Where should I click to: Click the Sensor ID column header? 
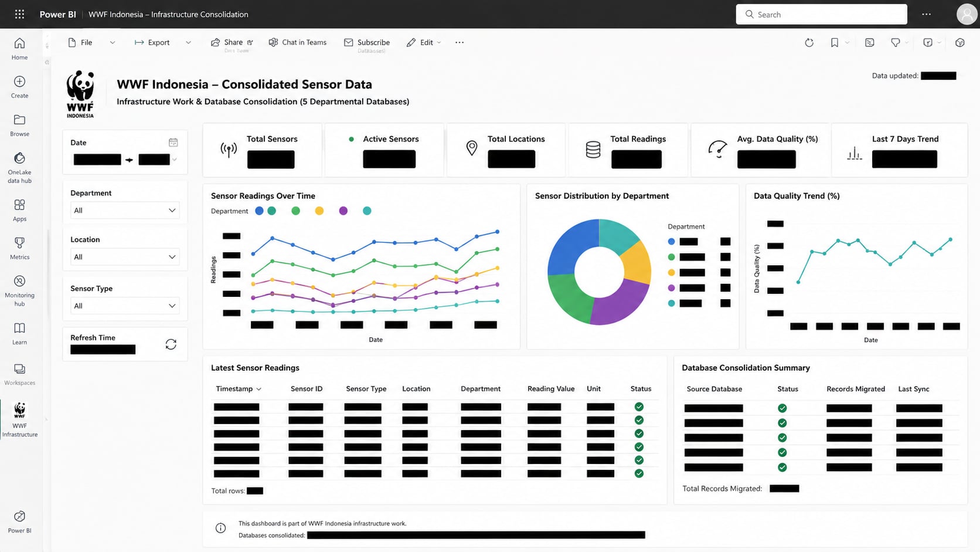(x=307, y=389)
